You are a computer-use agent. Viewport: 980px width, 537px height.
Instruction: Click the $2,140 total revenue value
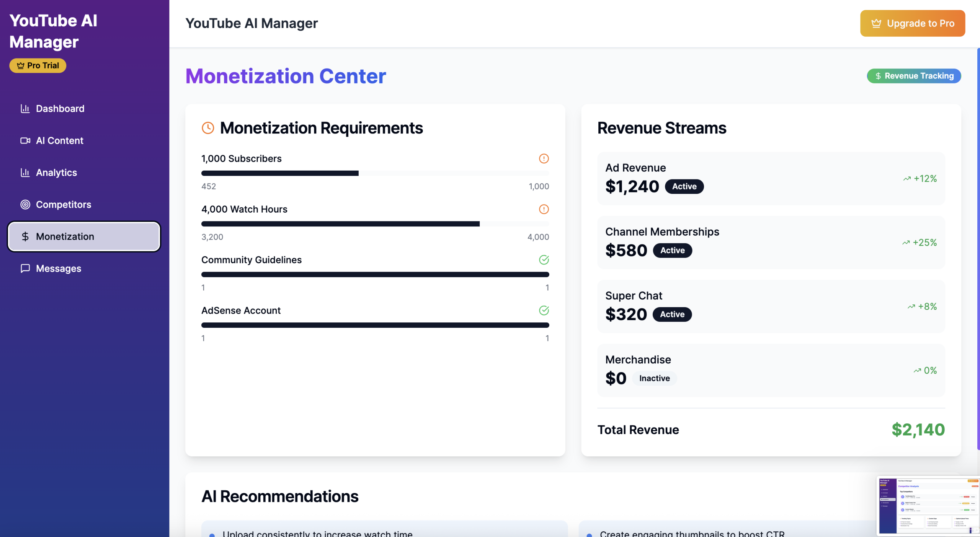click(918, 430)
